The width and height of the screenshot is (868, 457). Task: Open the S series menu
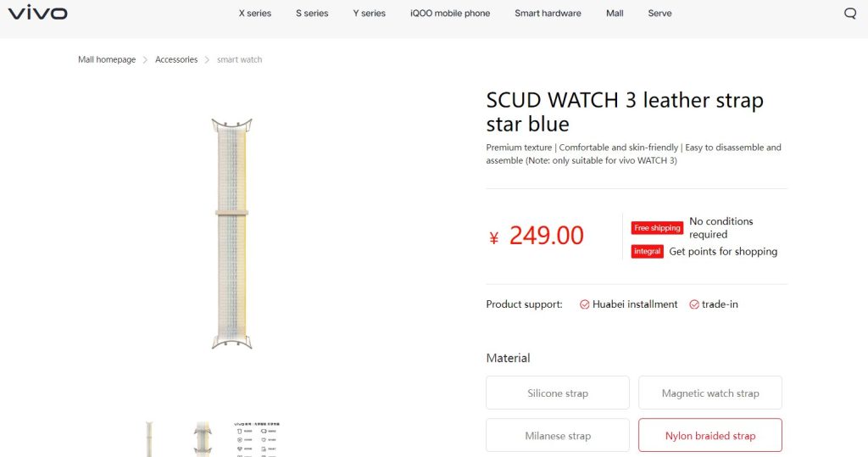click(x=312, y=14)
